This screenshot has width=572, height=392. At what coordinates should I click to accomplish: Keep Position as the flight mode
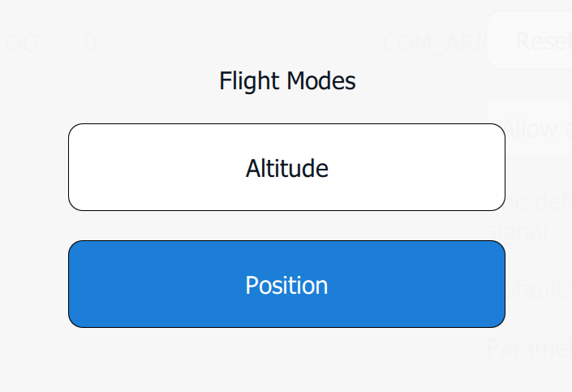pos(286,284)
